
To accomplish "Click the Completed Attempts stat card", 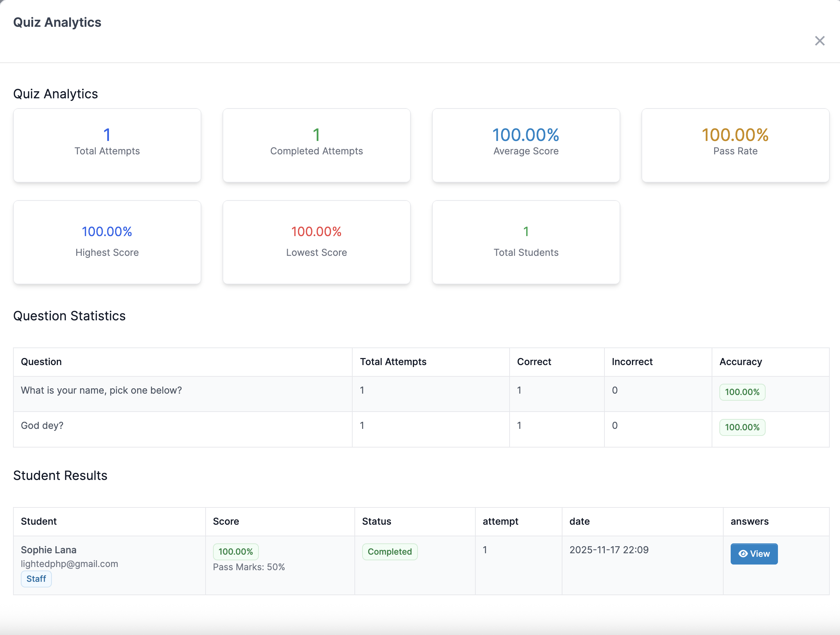I will click(x=316, y=146).
